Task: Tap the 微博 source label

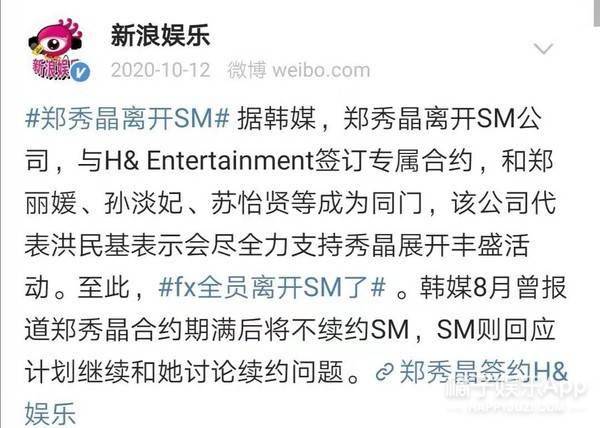Action: click(247, 70)
